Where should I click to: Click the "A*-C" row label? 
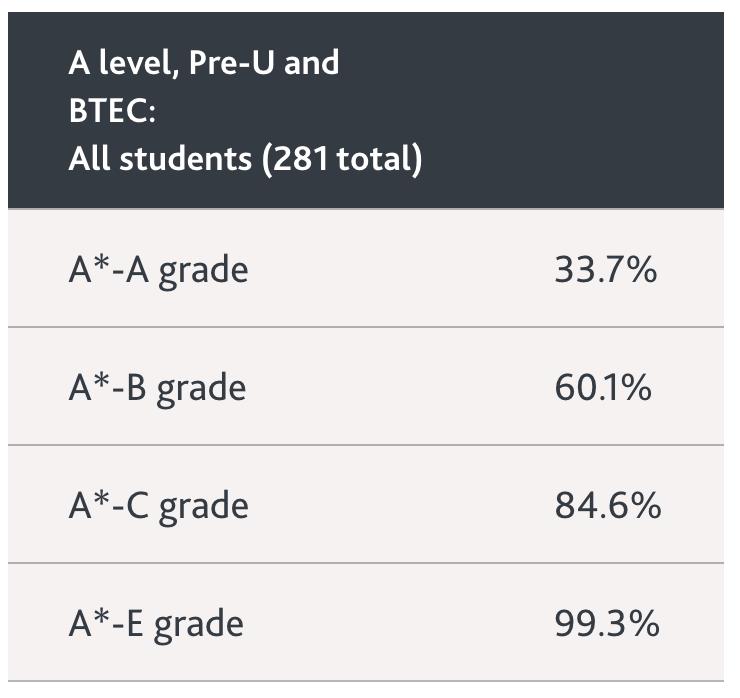108,505
